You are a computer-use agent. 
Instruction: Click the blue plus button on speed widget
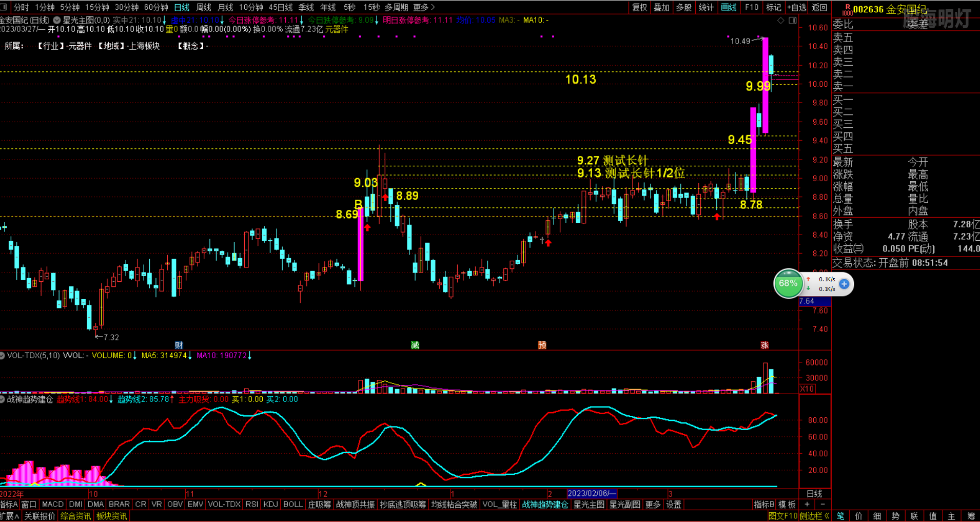pos(844,284)
